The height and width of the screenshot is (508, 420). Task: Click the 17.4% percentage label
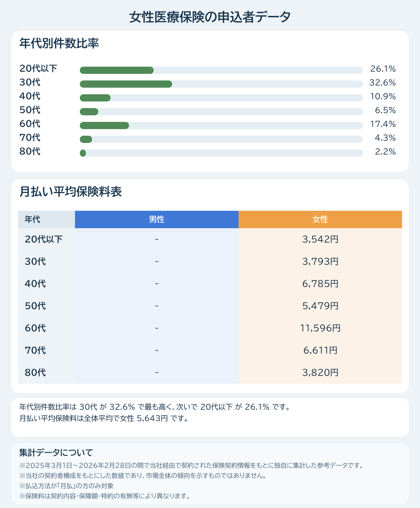(383, 124)
